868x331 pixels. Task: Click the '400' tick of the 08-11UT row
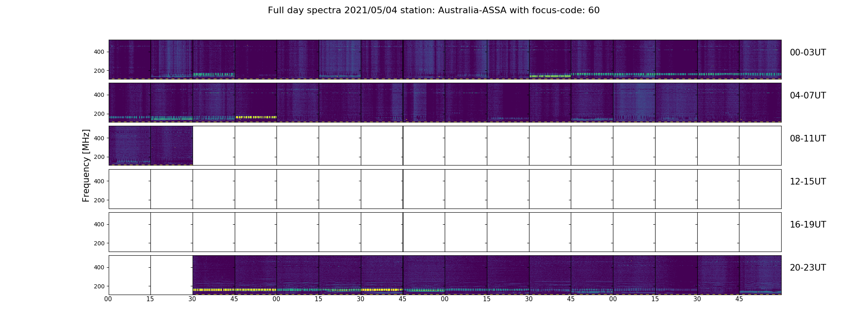[99, 138]
